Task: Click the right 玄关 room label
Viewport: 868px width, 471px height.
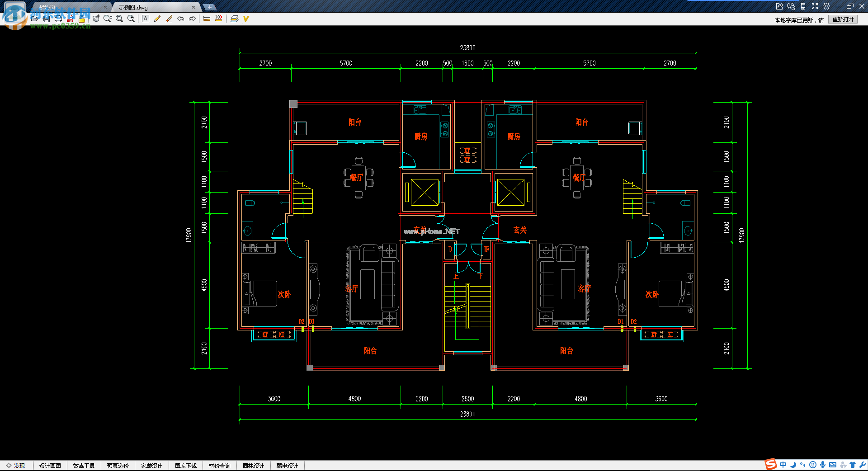Action: tap(520, 230)
